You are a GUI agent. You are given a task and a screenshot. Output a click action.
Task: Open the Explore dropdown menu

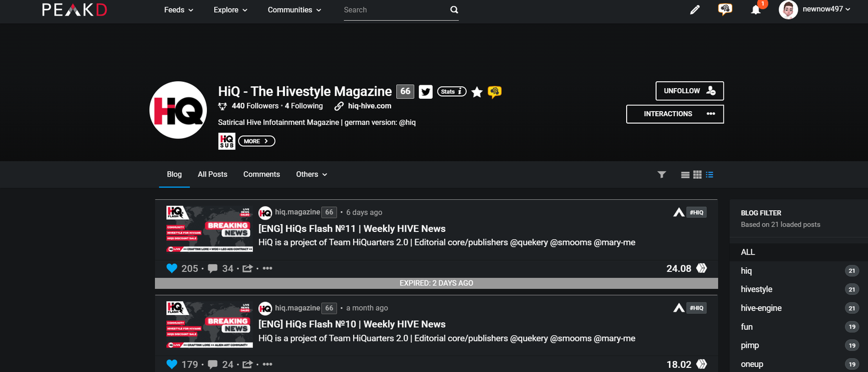pyautogui.click(x=231, y=10)
